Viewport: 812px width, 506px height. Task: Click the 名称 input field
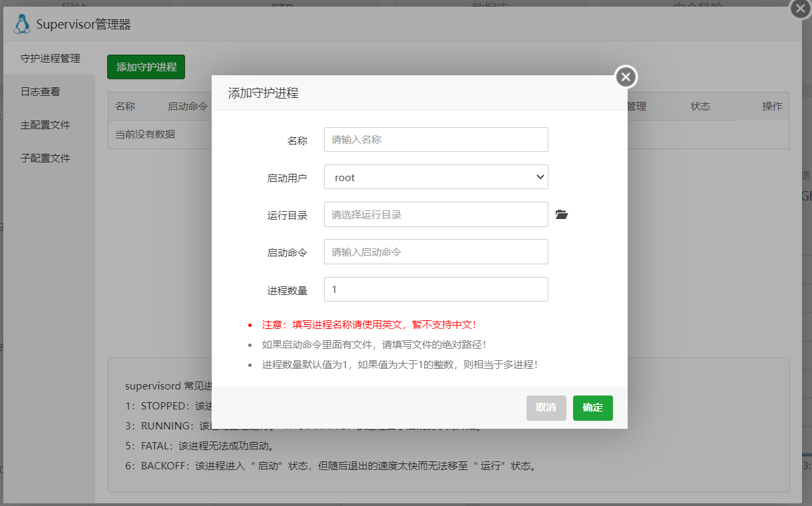pyautogui.click(x=436, y=140)
